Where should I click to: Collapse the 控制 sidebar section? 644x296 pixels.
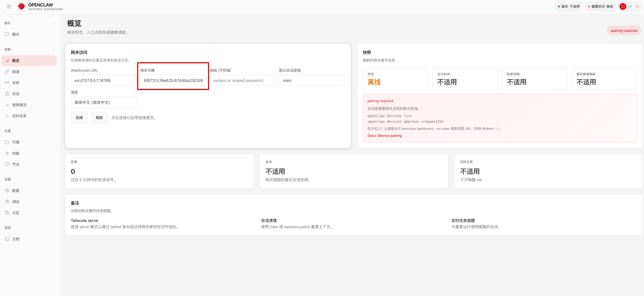53,50
